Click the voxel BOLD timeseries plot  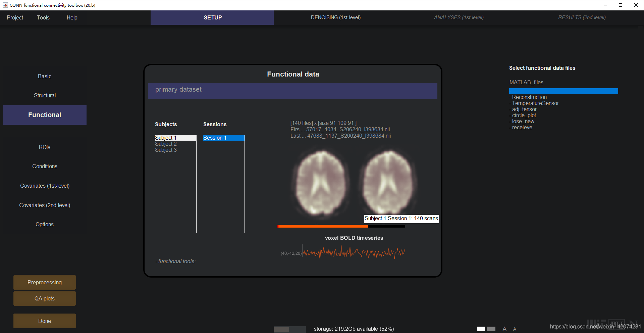coord(354,252)
